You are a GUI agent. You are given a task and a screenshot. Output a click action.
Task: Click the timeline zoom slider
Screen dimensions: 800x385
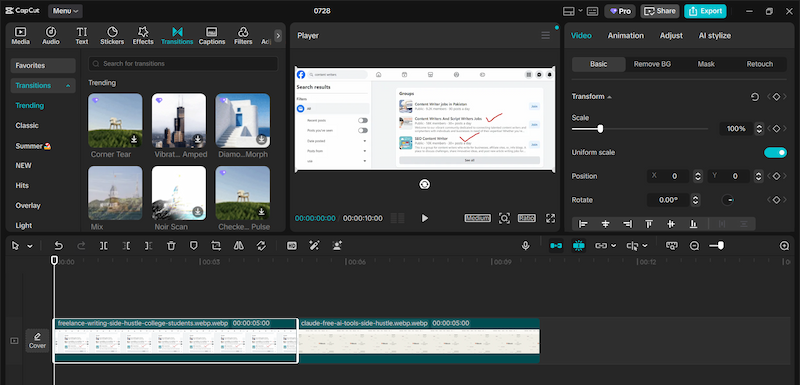point(717,246)
